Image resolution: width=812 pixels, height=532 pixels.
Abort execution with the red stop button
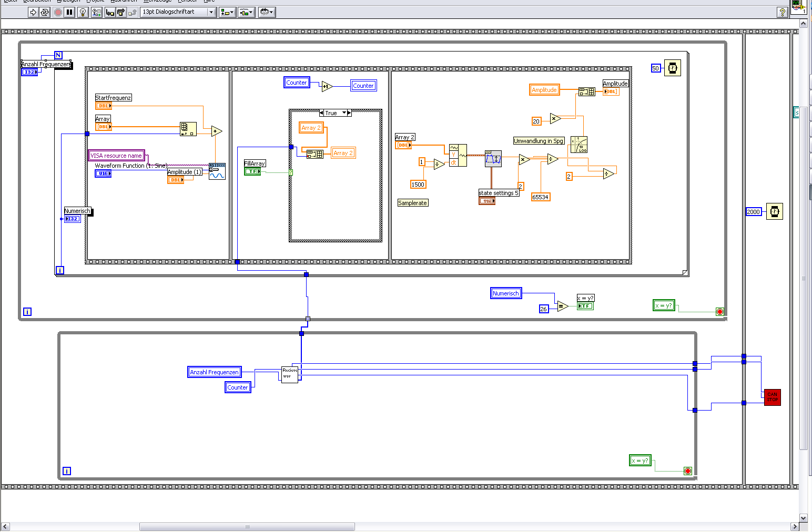click(58, 12)
